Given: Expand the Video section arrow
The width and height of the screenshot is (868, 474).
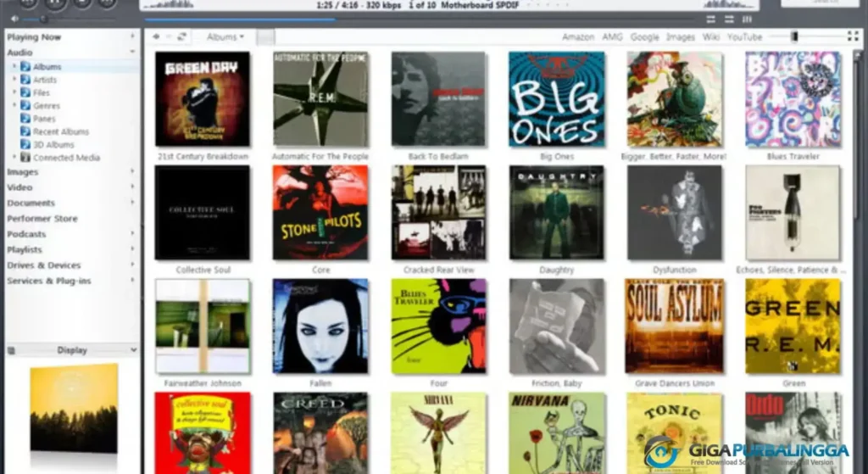Looking at the screenshot, I should 132,187.
